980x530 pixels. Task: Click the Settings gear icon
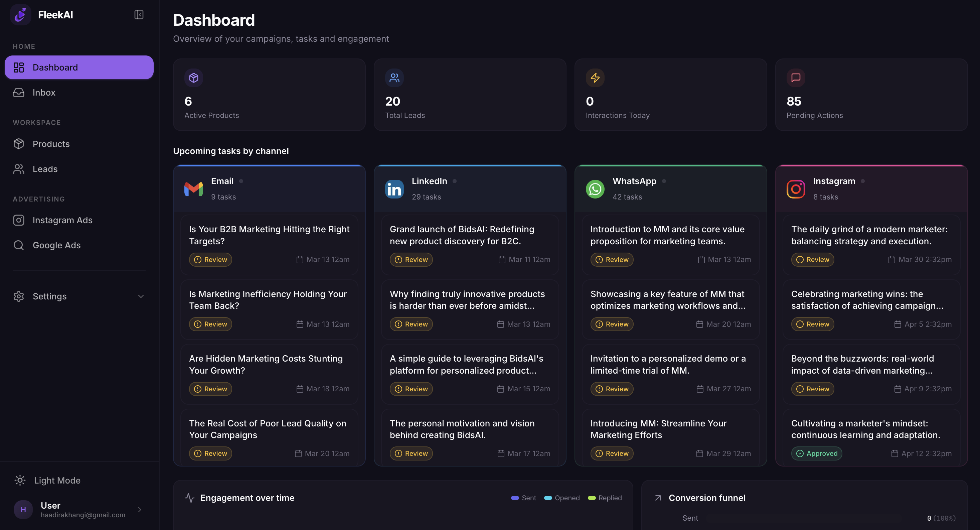click(x=19, y=296)
